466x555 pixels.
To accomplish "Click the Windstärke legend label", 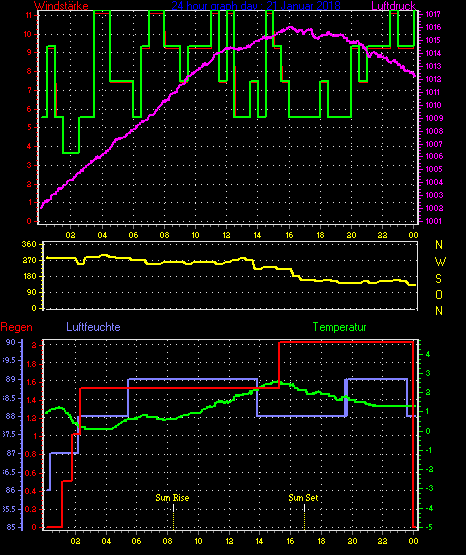I will click(x=61, y=6).
